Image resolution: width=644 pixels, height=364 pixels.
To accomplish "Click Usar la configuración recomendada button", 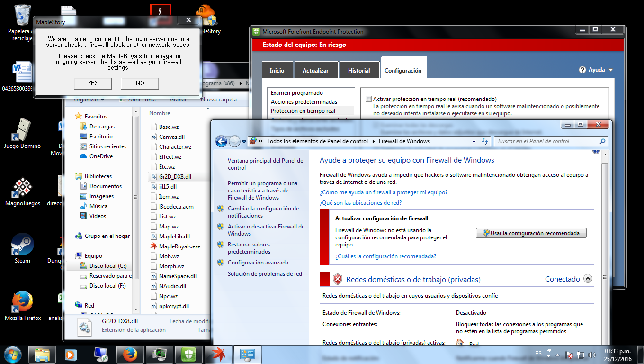I will [x=531, y=233].
